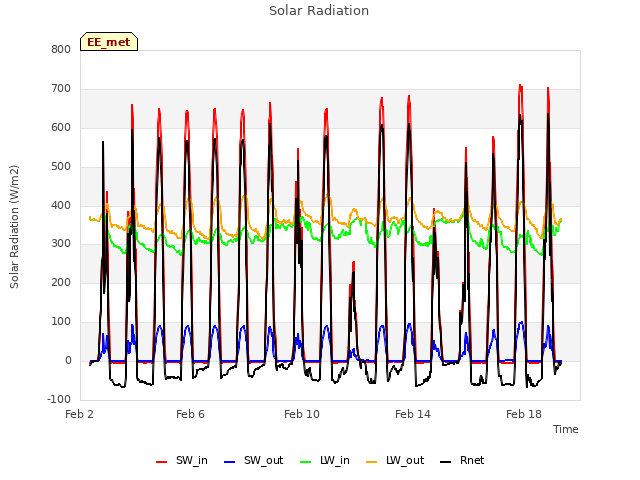Image resolution: width=640 pixels, height=480 pixels.
Task: Click the Time axis label
Action: pos(566,429)
